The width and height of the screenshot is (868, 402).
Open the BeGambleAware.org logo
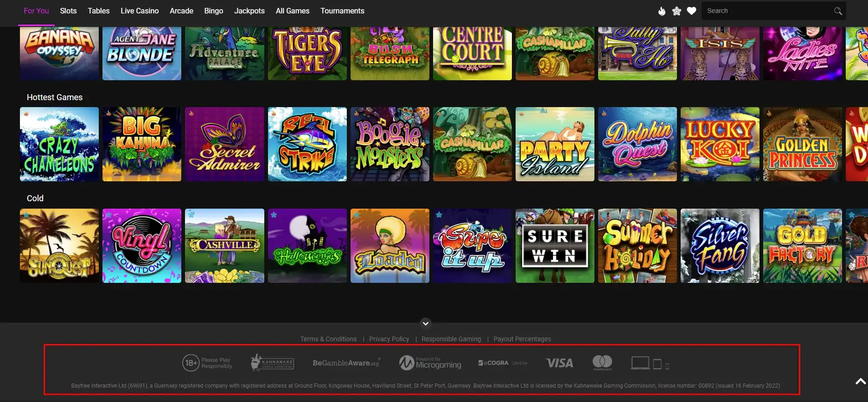[346, 363]
